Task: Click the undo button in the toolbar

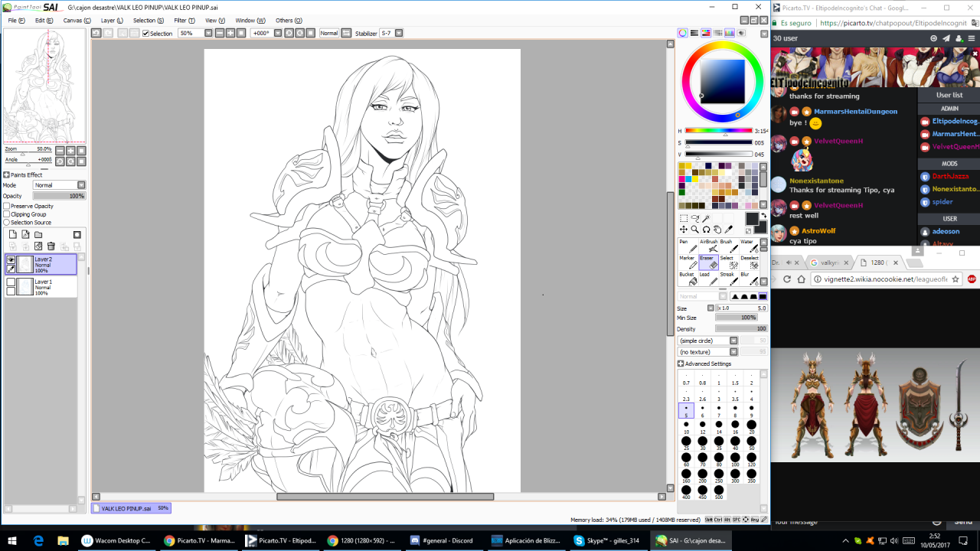Action: (96, 33)
